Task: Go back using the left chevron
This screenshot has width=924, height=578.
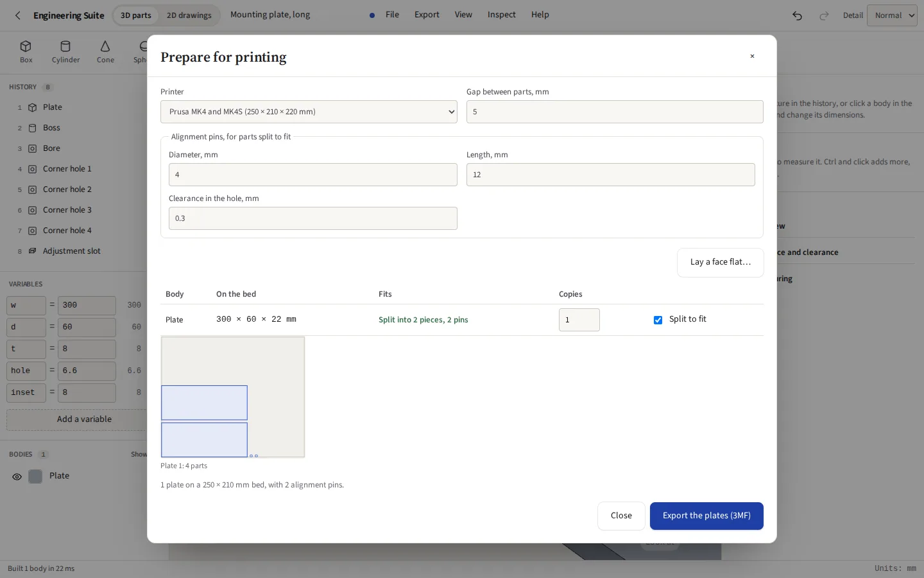Action: pyautogui.click(x=17, y=15)
